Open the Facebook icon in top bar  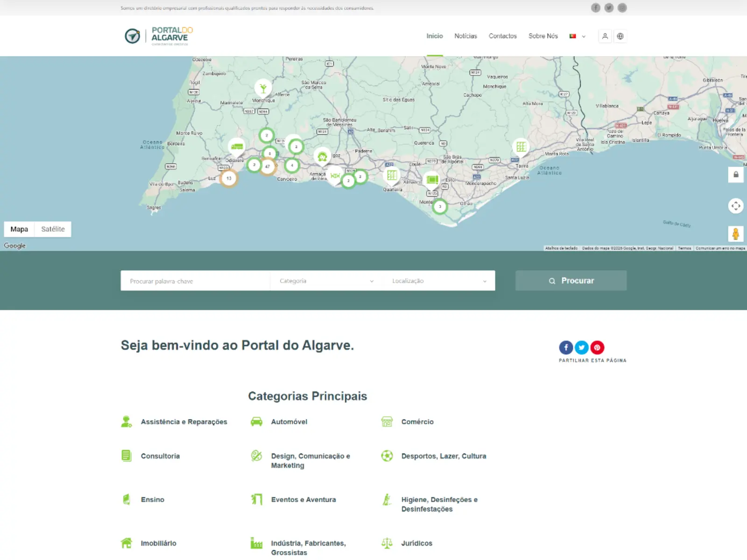pos(596,7)
